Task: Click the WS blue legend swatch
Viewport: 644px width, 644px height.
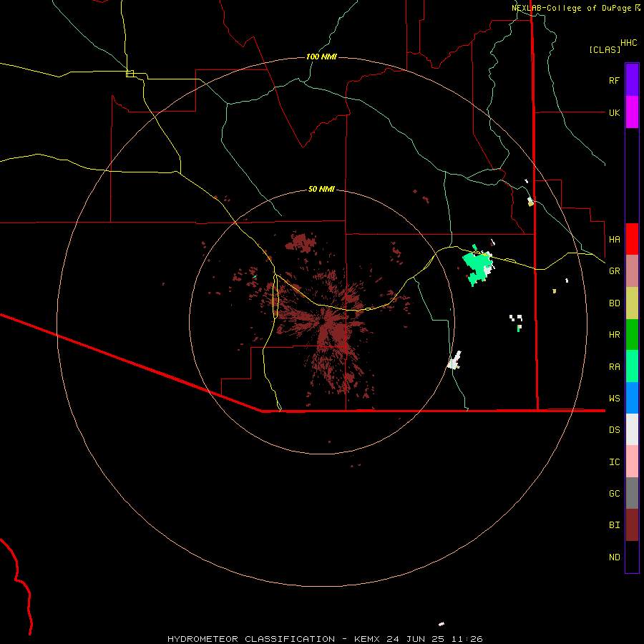Action: (x=632, y=398)
